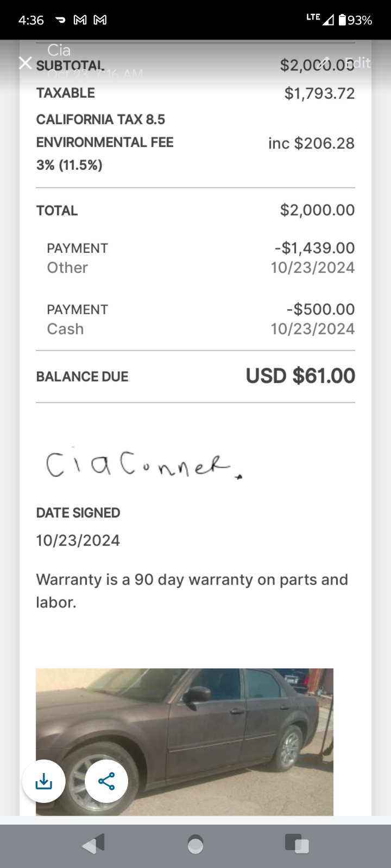Tap the Cia Conner signature
The width and height of the screenshot is (391, 868).
click(x=141, y=464)
